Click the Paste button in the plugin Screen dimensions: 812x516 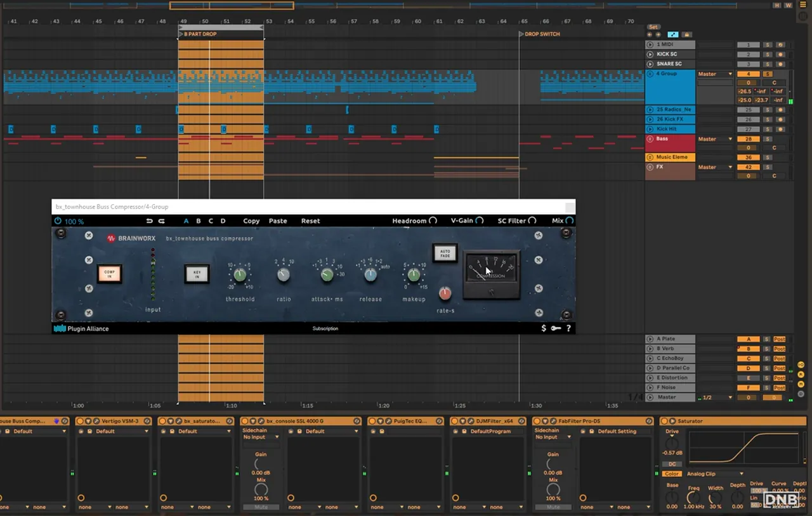pyautogui.click(x=278, y=221)
